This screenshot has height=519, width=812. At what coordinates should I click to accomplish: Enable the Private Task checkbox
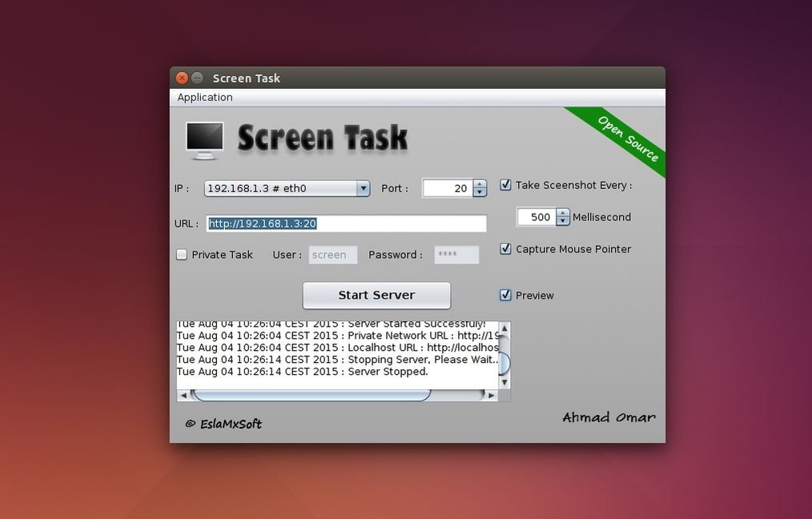(182, 255)
